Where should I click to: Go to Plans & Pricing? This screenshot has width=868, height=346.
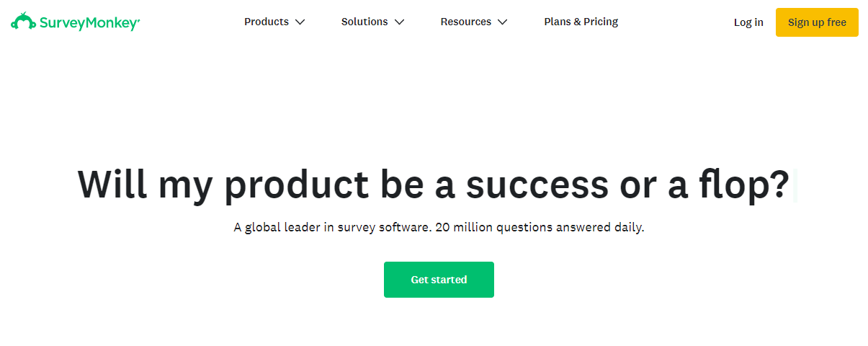click(x=581, y=22)
